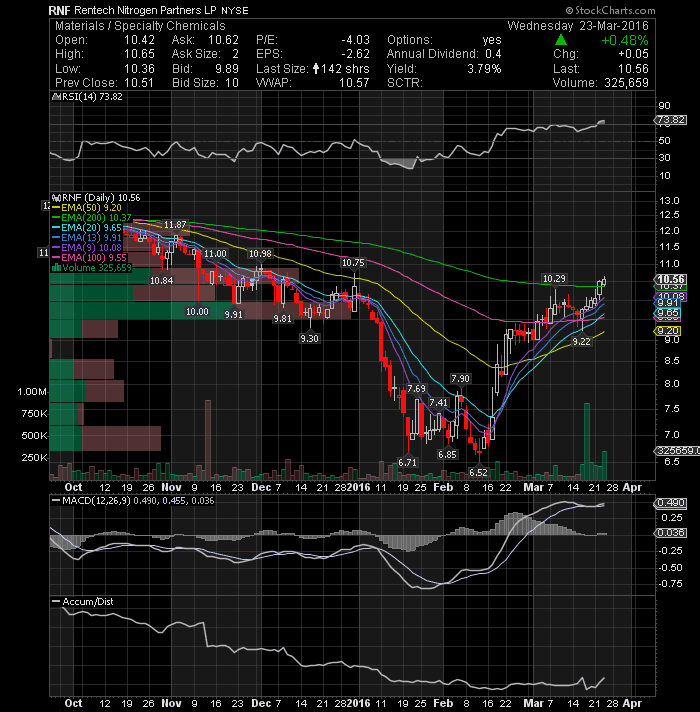Image resolution: width=700 pixels, height=712 pixels.
Task: Click the Bid price 9.89
Action: pyautogui.click(x=227, y=69)
